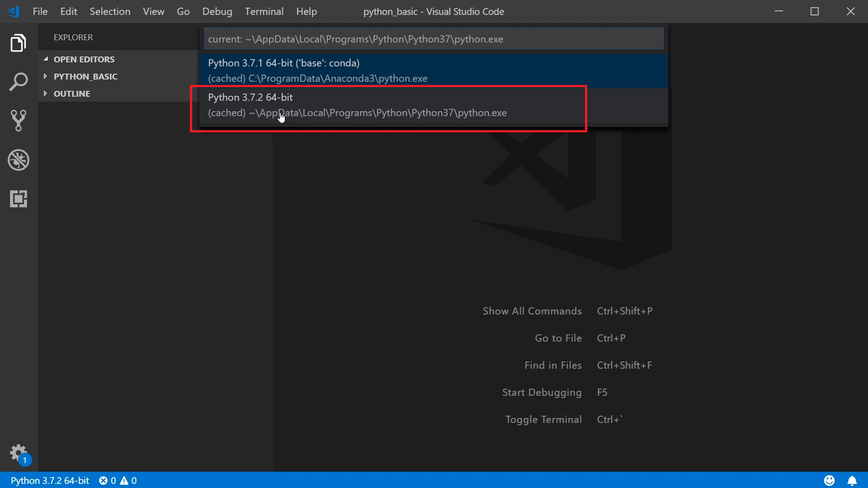
Task: Click the interpreter path input field
Action: [x=433, y=39]
